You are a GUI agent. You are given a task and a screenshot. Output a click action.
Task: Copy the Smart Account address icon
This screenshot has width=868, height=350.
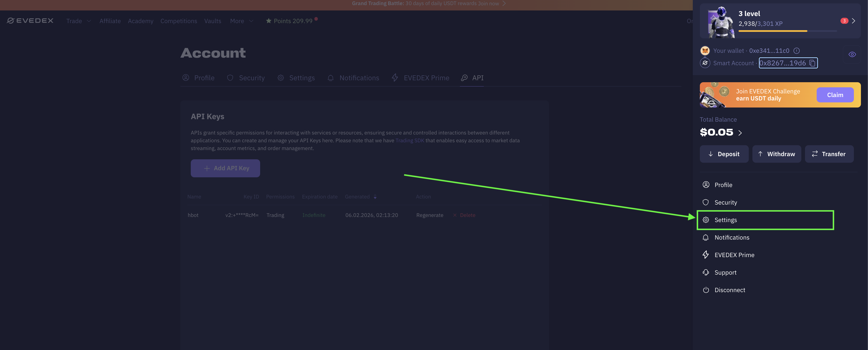[x=812, y=63]
